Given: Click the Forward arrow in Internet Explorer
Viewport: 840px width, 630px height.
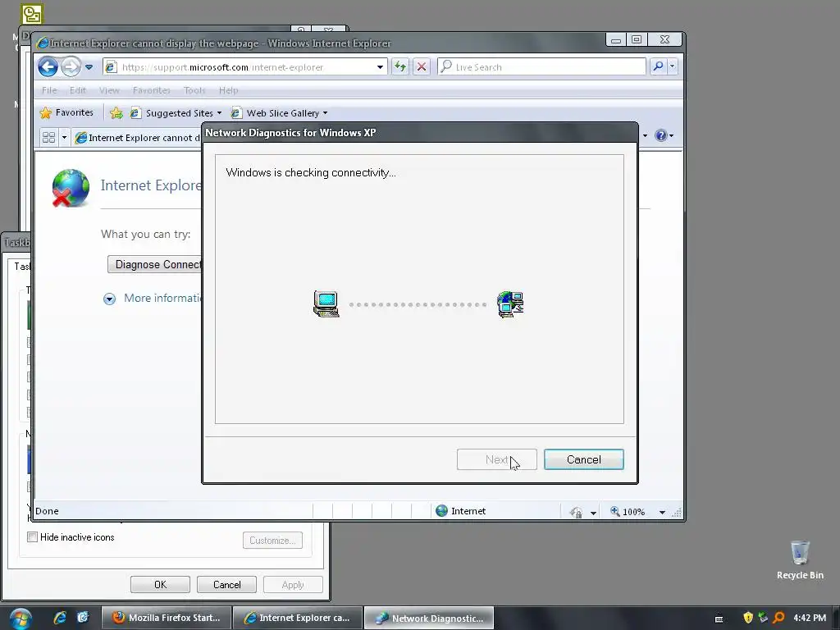Looking at the screenshot, I should point(71,67).
